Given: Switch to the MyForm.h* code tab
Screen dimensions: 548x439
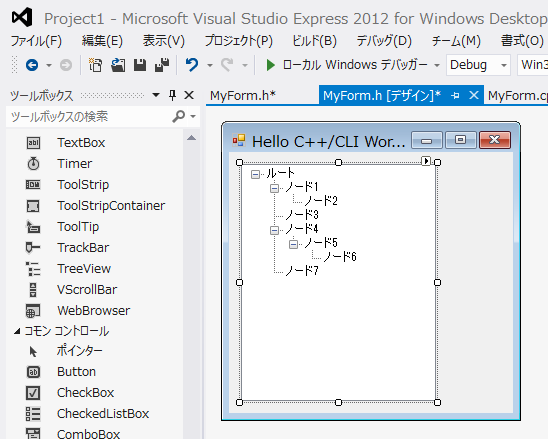Looking at the screenshot, I should [x=243, y=95].
